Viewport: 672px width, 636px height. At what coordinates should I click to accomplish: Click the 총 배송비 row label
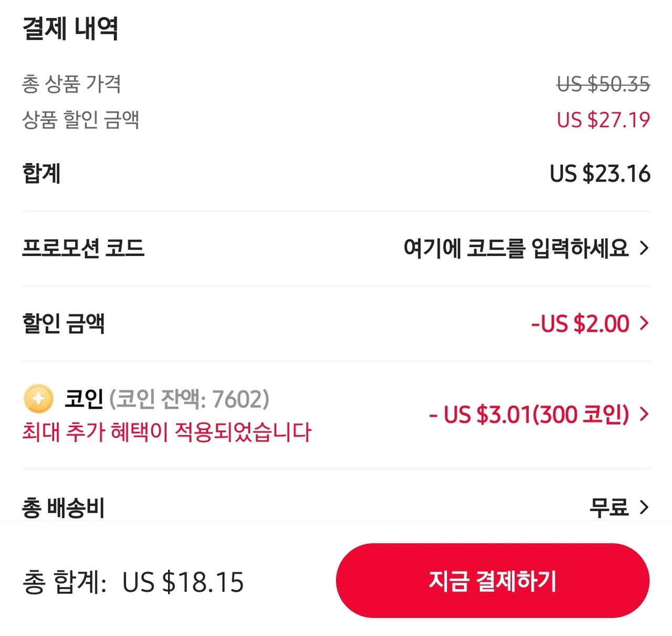click(x=64, y=507)
